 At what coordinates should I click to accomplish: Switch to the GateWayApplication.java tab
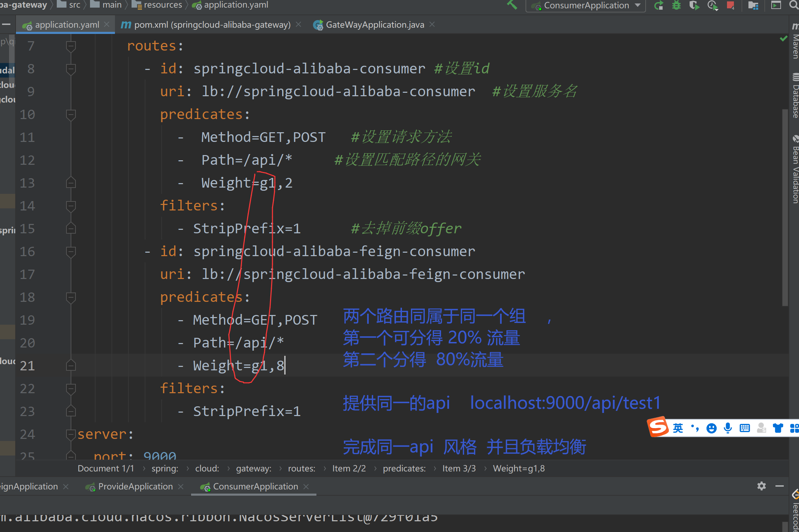pyautogui.click(x=375, y=25)
